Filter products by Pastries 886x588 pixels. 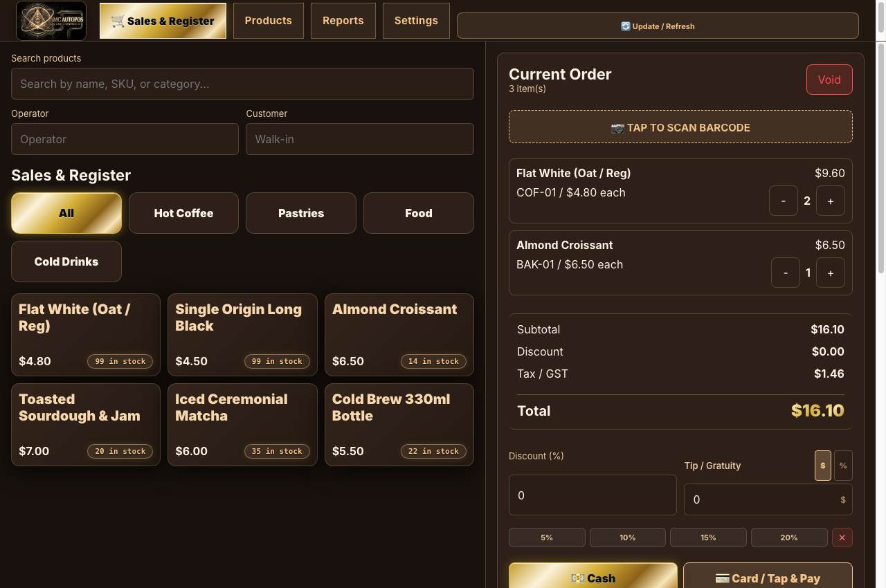(301, 213)
